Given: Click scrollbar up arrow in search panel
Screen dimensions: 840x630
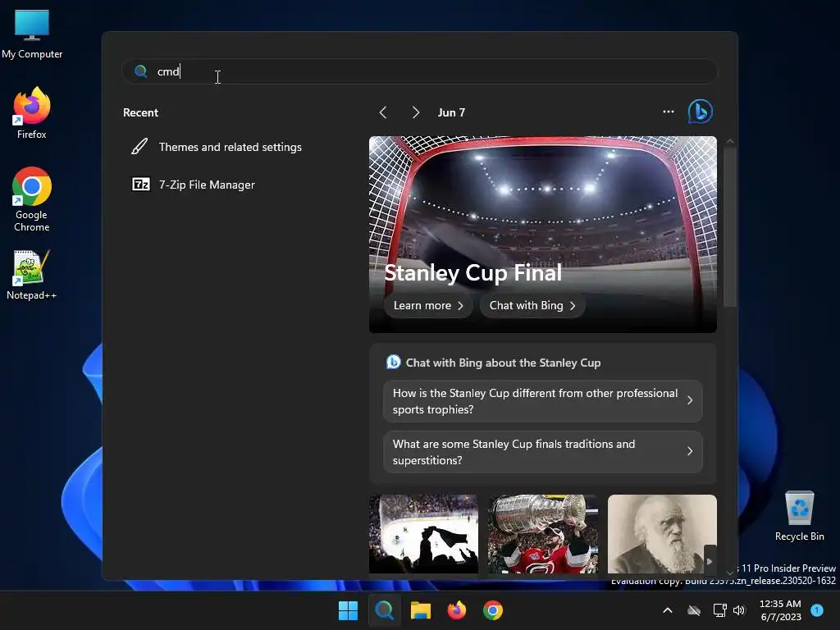Looking at the screenshot, I should 729,141.
